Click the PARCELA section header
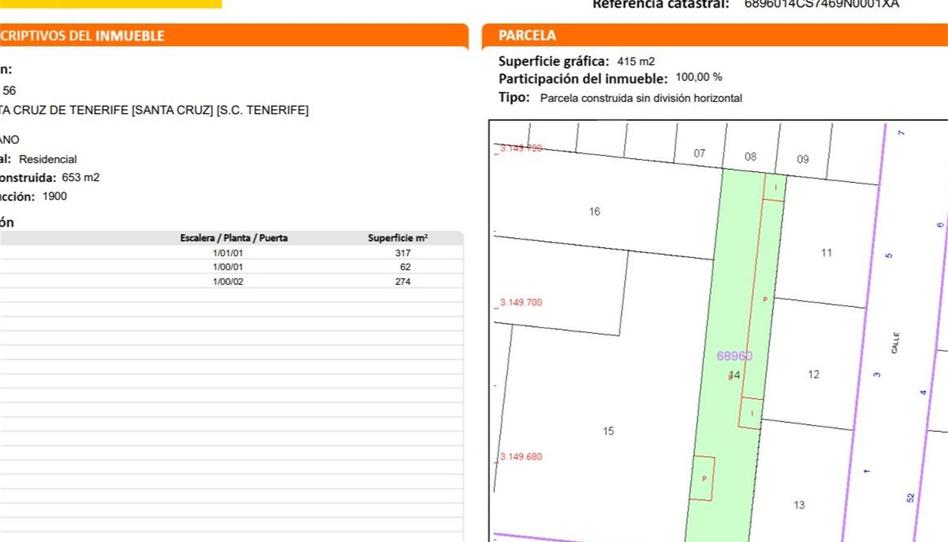 pyautogui.click(x=527, y=36)
